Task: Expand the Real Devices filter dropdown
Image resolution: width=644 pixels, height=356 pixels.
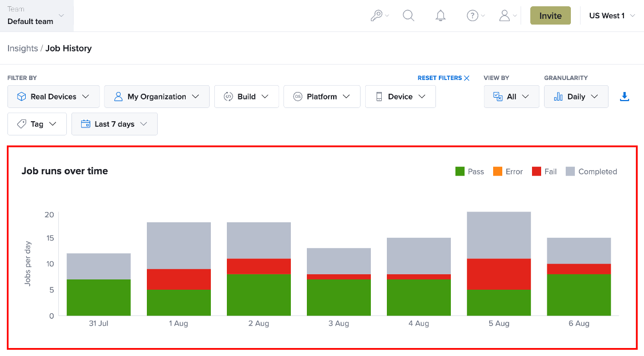Action: 53,97
